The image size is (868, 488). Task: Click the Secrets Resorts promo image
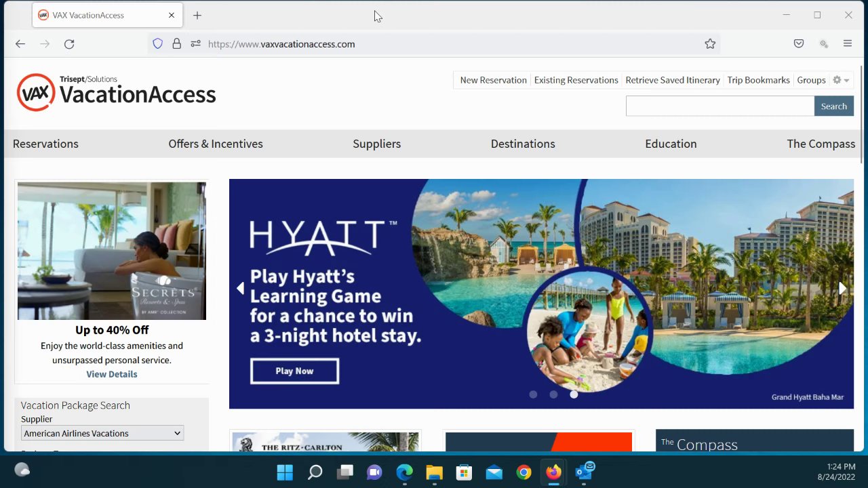(112, 251)
